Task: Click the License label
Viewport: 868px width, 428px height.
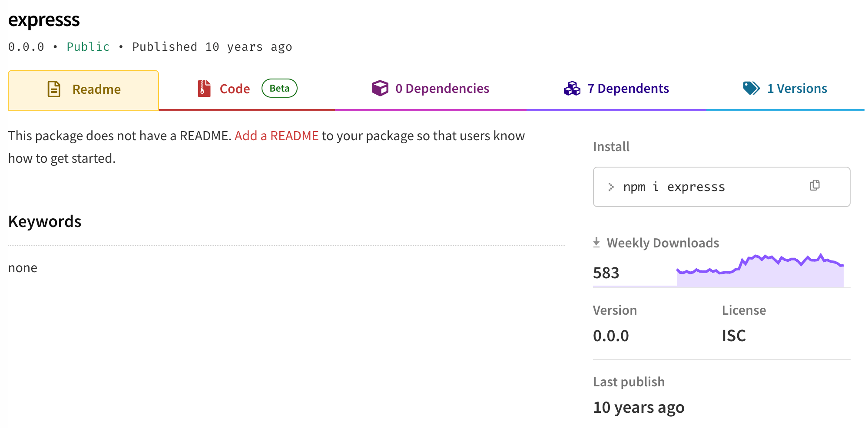Action: [x=744, y=310]
